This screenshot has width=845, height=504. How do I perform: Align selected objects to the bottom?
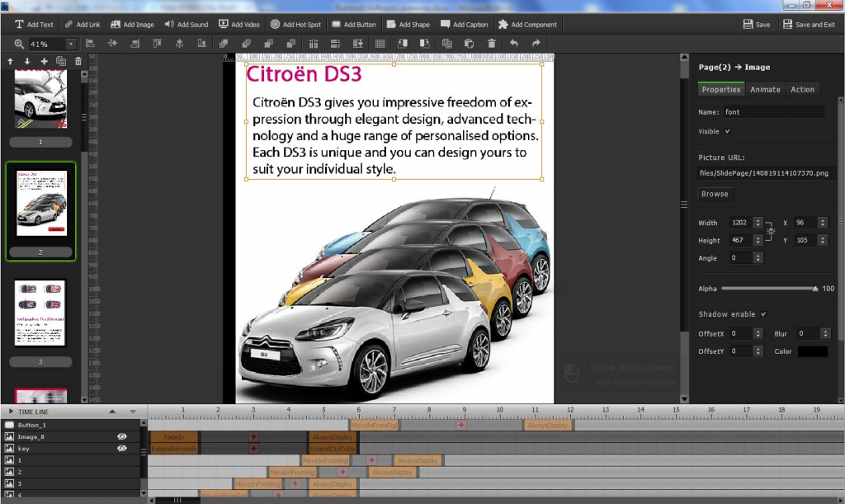(x=201, y=44)
